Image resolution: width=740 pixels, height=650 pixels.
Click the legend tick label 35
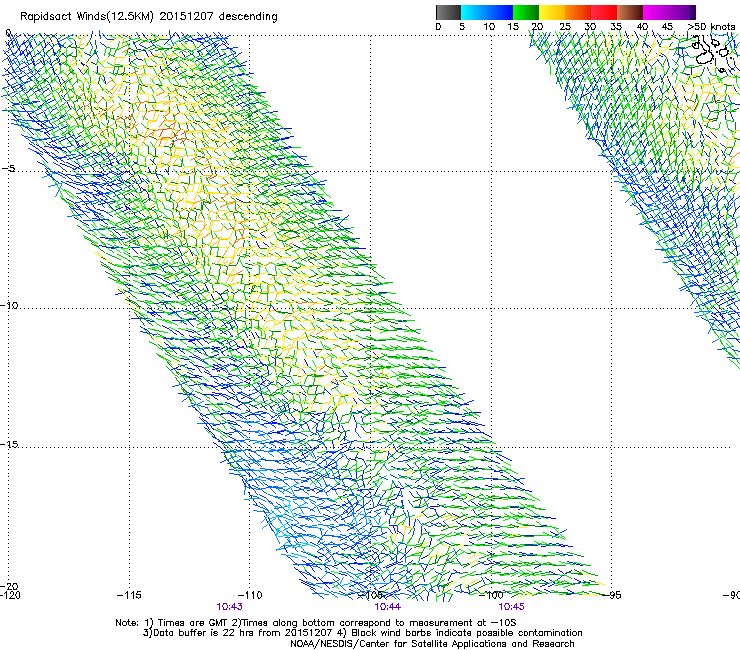click(x=616, y=27)
